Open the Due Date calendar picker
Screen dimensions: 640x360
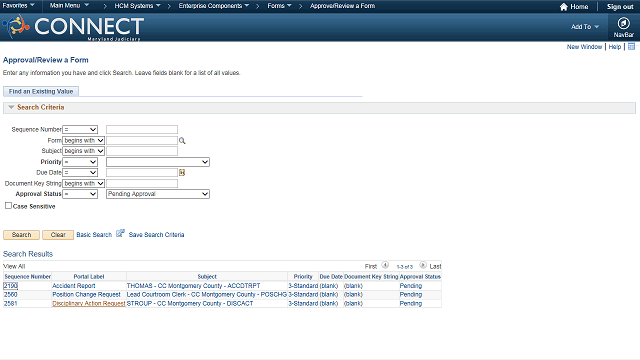pyautogui.click(x=182, y=173)
